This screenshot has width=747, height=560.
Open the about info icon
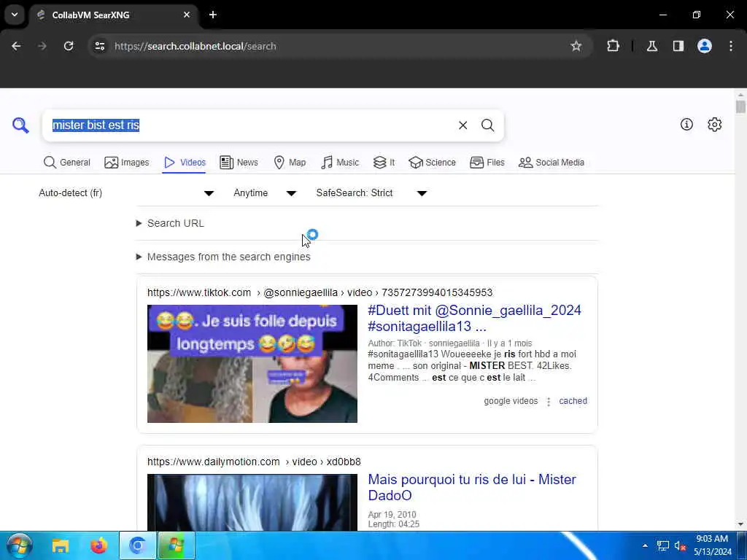point(686,124)
